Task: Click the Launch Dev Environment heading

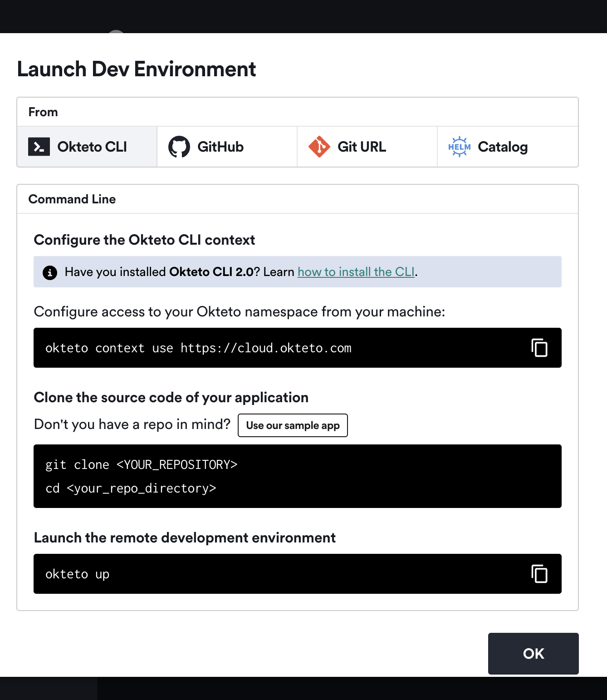Action: point(137,69)
